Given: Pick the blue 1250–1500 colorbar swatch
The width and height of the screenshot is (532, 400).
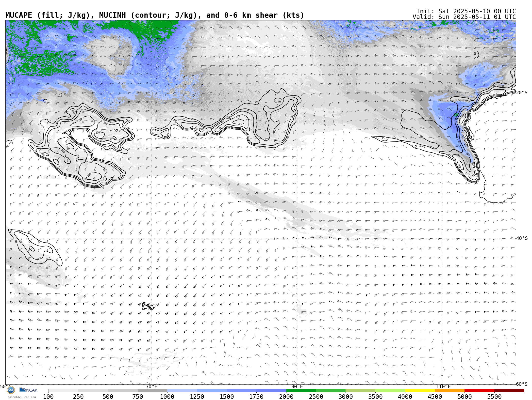Looking at the screenshot, I should (x=212, y=391).
